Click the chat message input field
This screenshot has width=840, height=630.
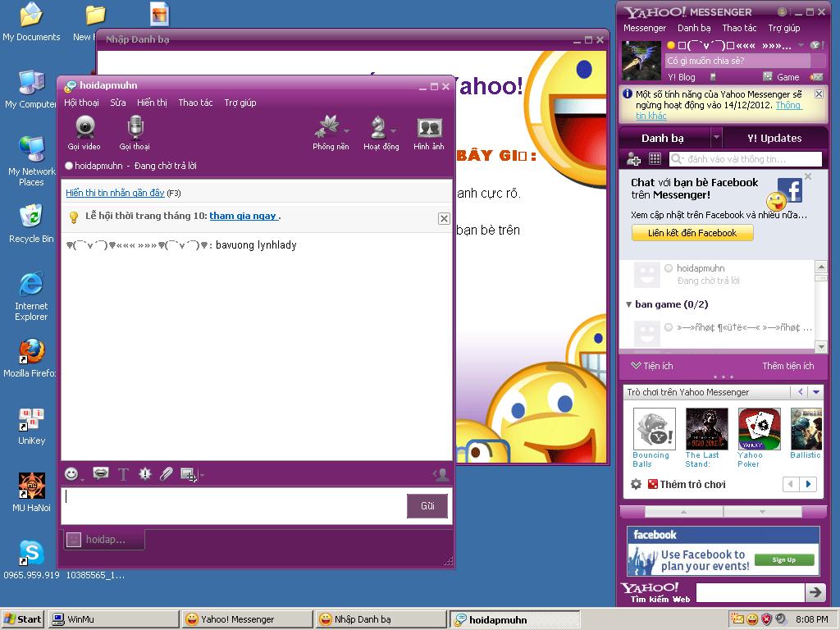click(x=234, y=505)
